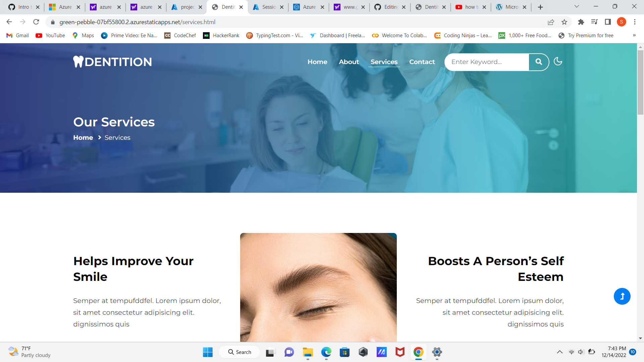Reload the page
Viewport: 644px width, 362px height.
pos(36,22)
